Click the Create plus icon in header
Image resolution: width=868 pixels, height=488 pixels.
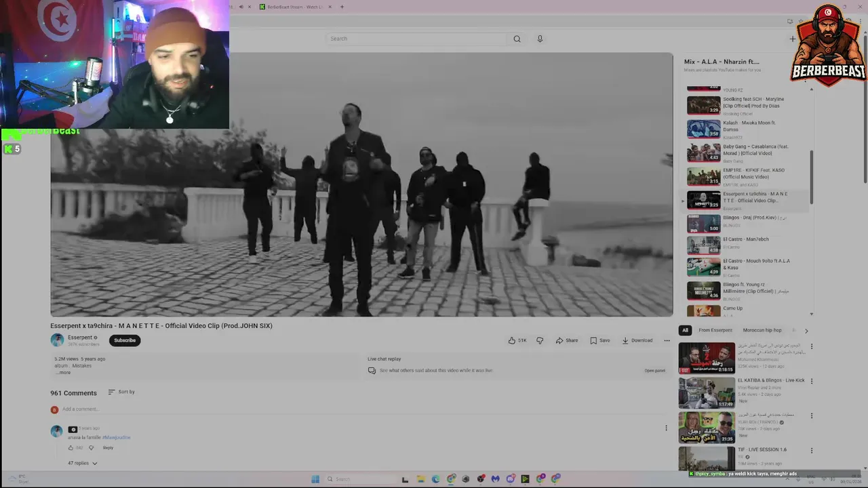pyautogui.click(x=792, y=39)
